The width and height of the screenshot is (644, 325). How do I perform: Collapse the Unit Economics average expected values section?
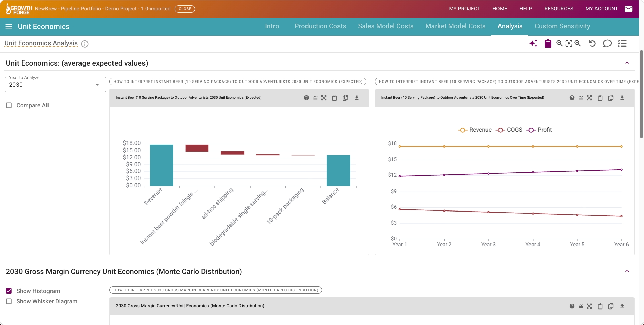pos(627,63)
